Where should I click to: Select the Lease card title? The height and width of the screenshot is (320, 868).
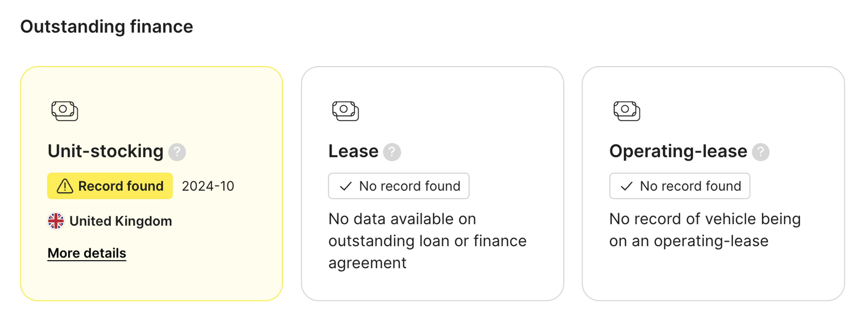[354, 151]
